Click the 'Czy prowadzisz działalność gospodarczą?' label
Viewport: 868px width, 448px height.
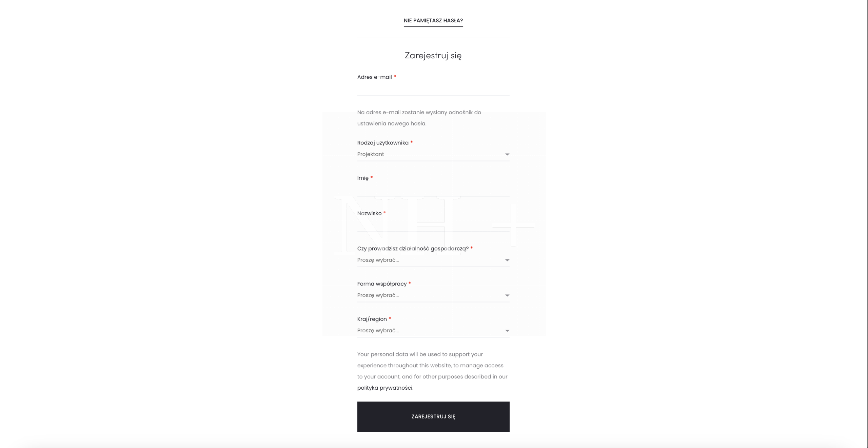click(x=413, y=249)
